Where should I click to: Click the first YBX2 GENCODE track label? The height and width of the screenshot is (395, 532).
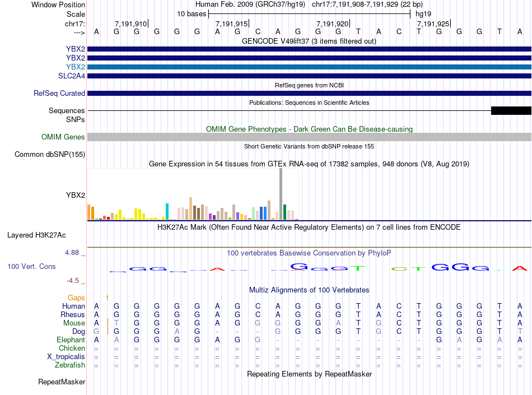[x=76, y=49]
